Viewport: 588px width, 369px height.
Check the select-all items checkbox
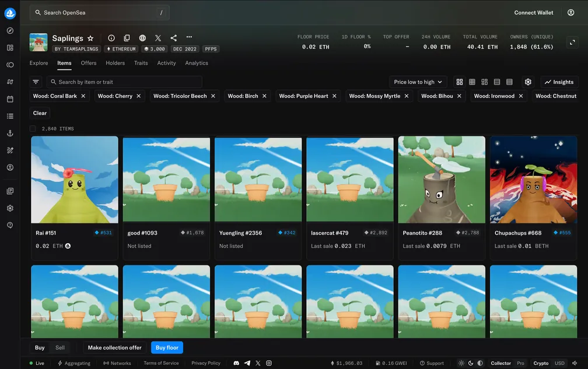[x=33, y=129]
